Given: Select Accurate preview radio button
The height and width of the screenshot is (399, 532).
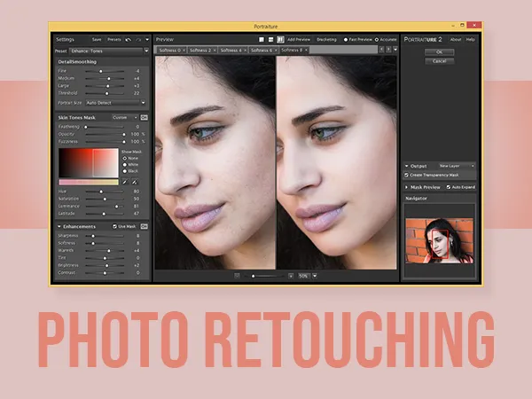Looking at the screenshot, I should (377, 40).
